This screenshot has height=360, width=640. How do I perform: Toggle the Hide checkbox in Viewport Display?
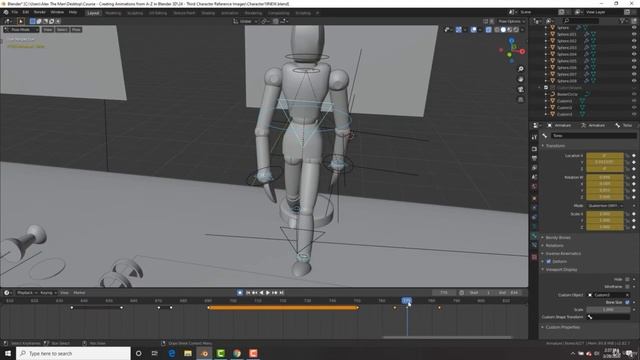point(627,280)
